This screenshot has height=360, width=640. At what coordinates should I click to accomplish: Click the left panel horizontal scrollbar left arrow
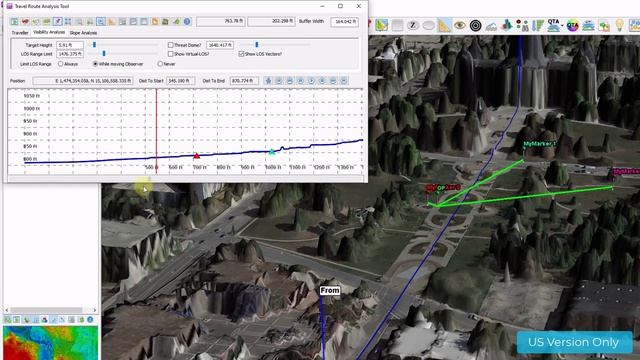[x=7, y=310]
